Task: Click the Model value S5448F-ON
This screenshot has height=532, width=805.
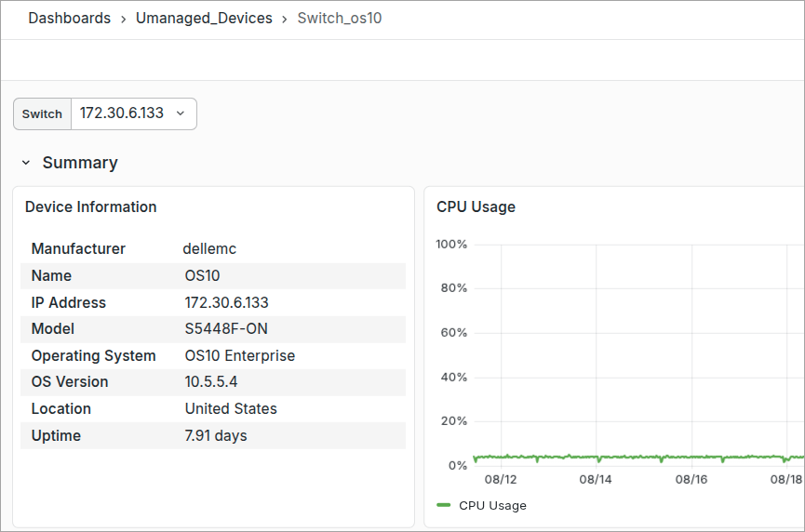Action: (x=226, y=329)
